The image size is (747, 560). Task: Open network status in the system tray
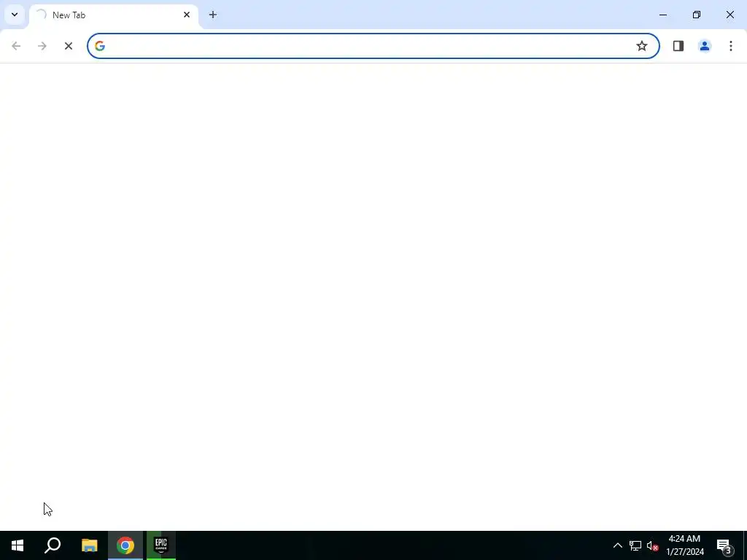pyautogui.click(x=635, y=545)
